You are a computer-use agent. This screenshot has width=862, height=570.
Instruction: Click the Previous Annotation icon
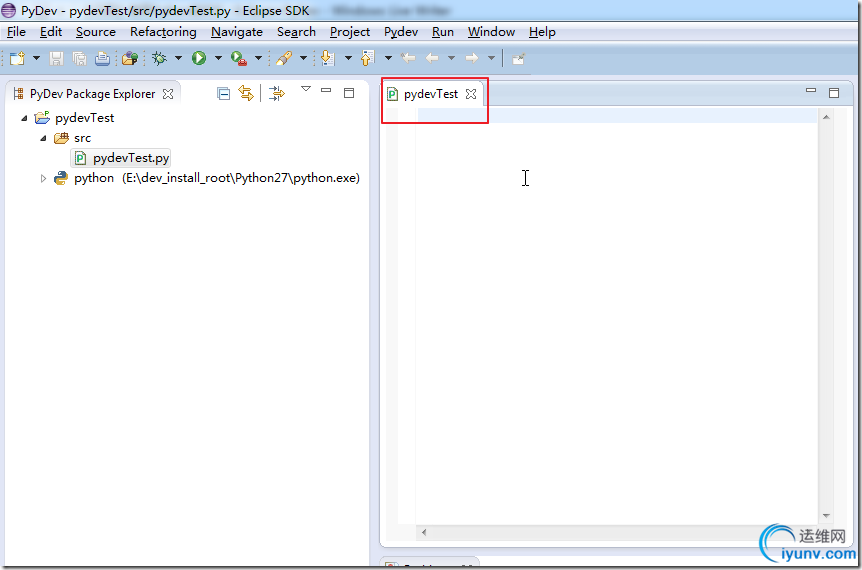click(368, 58)
